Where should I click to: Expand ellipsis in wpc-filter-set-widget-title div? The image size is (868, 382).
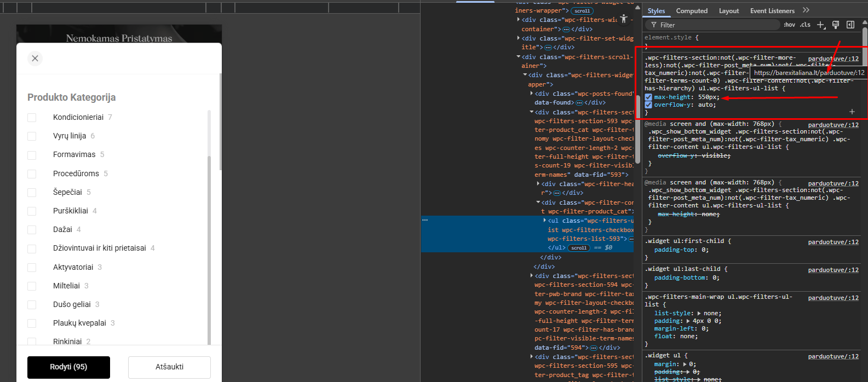(548, 48)
